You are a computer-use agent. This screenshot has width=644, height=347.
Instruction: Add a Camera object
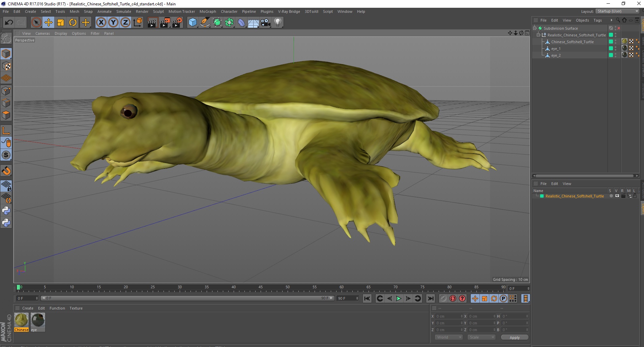click(x=265, y=23)
